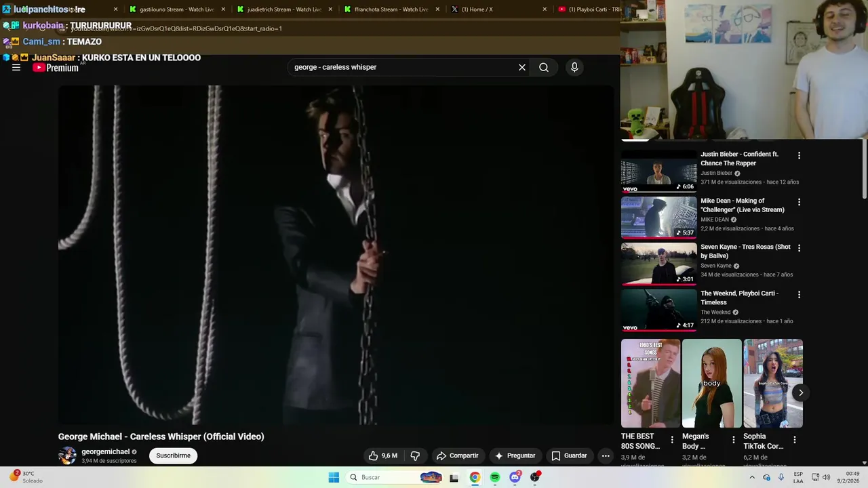Screen dimensions: 868x488
Task: Close the Home / X tab
Action: pyautogui.click(x=545, y=9)
